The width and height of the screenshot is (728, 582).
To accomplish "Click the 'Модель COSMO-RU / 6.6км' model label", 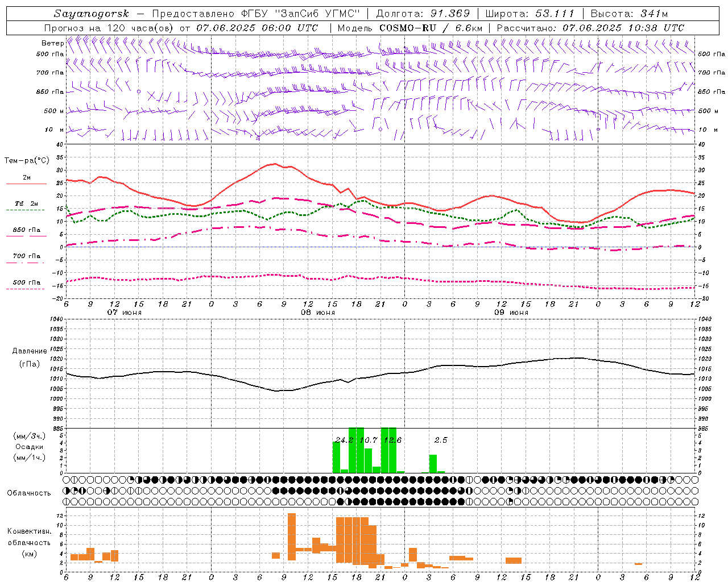I will coord(410,28).
